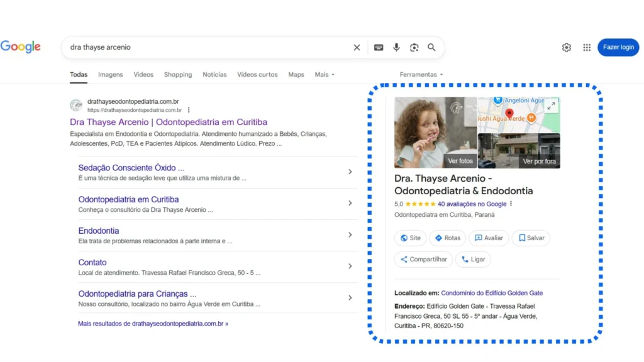Click the Fazer login button

(x=618, y=47)
